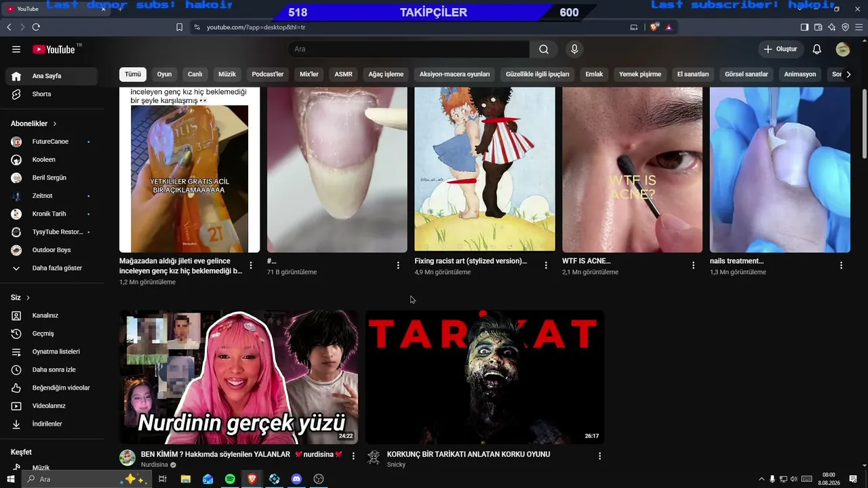868x488 pixels.
Task: Open the Brave Wallet icon
Action: tap(818, 27)
